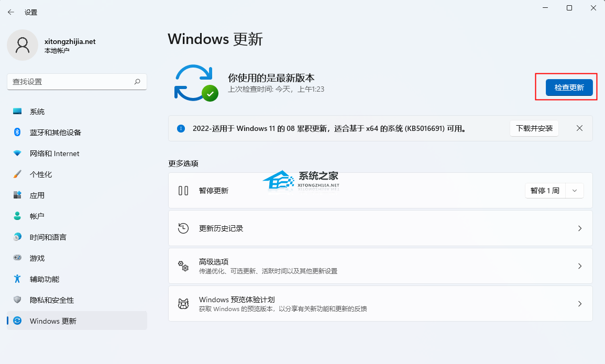Click the 辅助功能 accessibility icon
Image resolution: width=605 pixels, height=364 pixels.
click(x=15, y=279)
